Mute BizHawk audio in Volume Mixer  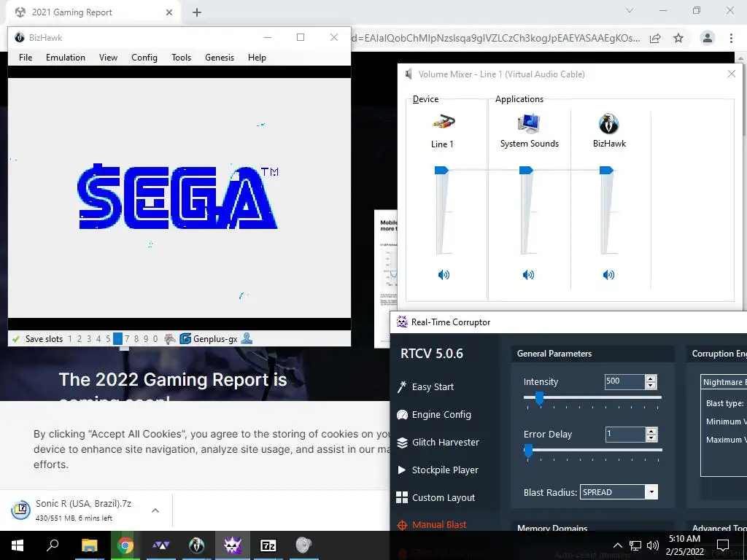tap(608, 275)
